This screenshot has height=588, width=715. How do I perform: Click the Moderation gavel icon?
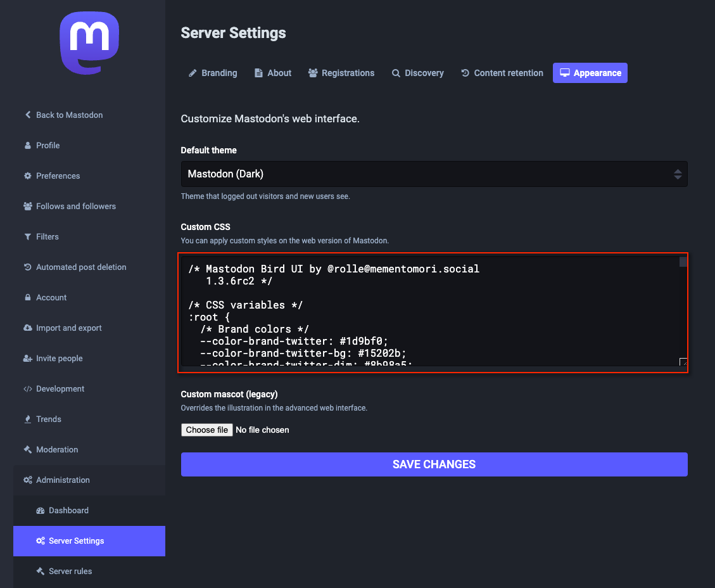(28, 449)
